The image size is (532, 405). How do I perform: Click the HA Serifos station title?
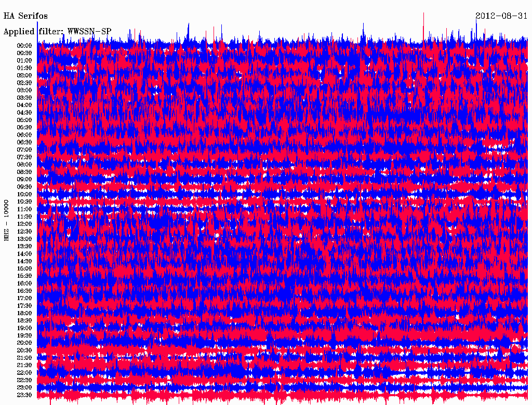(25, 16)
